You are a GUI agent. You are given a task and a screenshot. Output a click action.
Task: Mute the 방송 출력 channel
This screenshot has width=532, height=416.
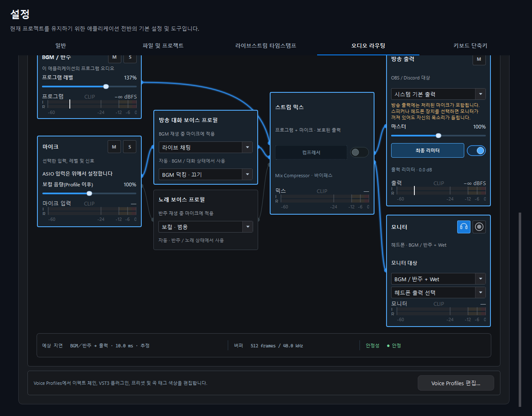[479, 59]
